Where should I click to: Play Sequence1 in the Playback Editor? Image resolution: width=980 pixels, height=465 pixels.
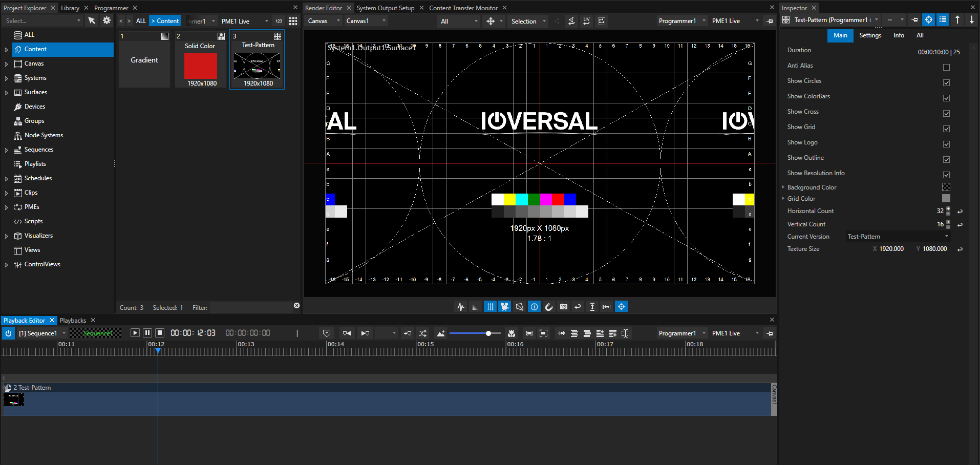click(135, 333)
